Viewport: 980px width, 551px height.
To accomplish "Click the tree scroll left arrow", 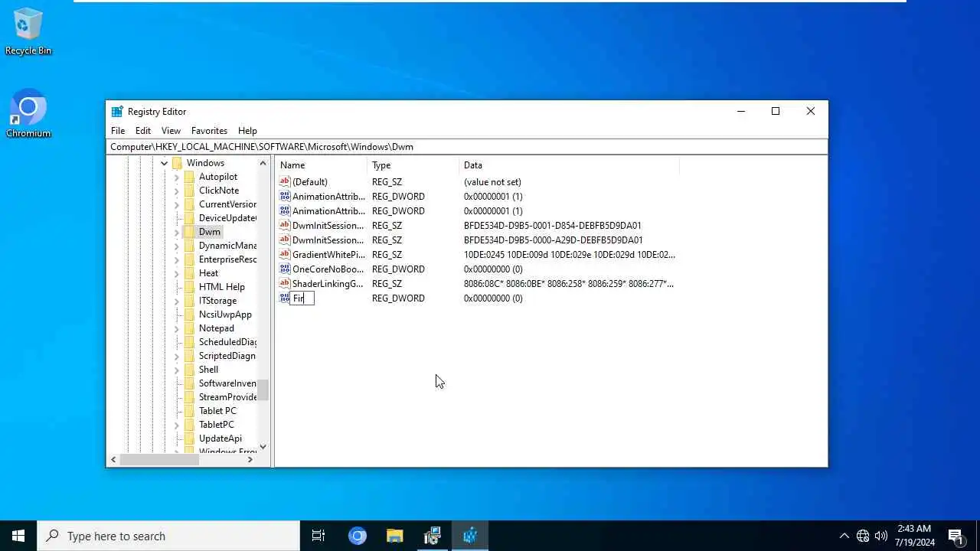I will [113, 459].
